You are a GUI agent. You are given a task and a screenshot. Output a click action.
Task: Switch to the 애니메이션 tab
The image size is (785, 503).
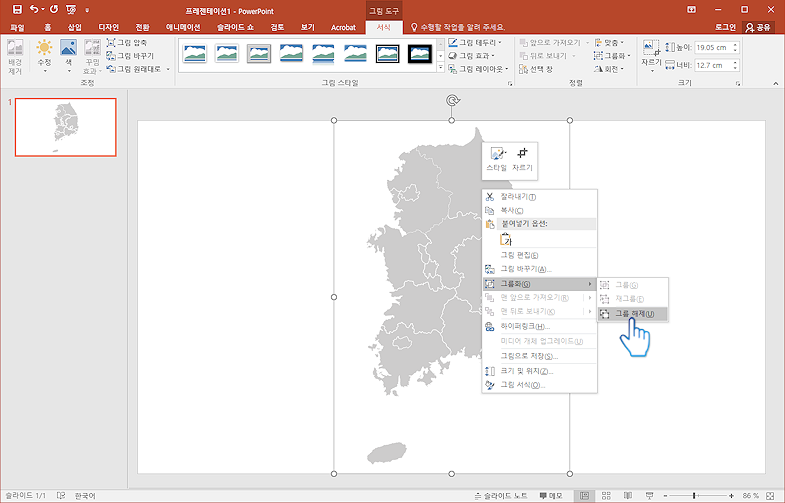tap(183, 28)
